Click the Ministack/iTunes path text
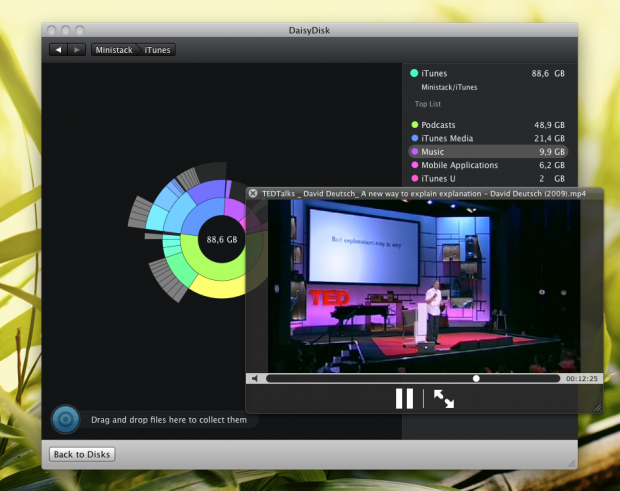Screen dimensions: 620x491 tap(449, 87)
